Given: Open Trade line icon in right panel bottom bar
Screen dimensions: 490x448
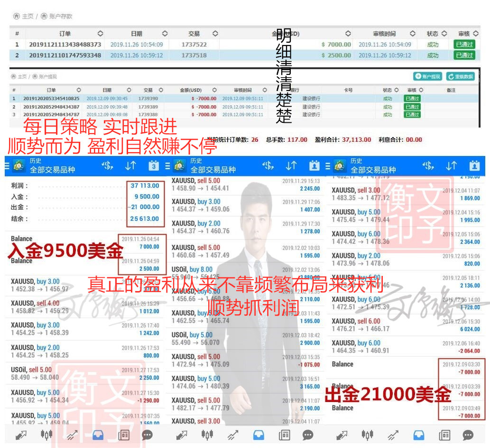Looking at the screenshot, I should [393, 435].
